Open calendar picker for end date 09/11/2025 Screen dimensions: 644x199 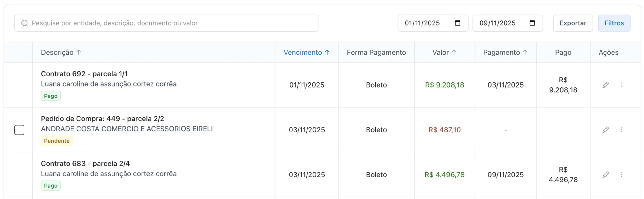532,23
